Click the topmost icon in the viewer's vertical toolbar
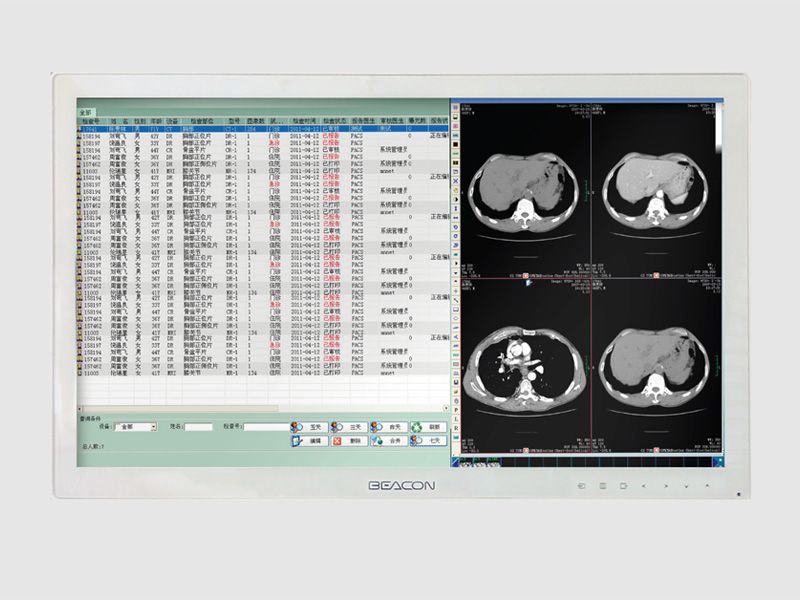The image size is (800, 600). [456, 107]
